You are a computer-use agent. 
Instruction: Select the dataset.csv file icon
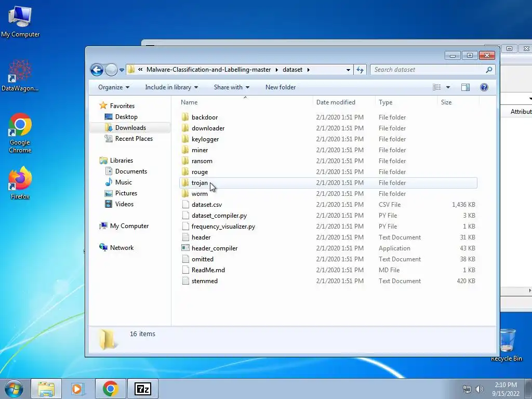185,205
